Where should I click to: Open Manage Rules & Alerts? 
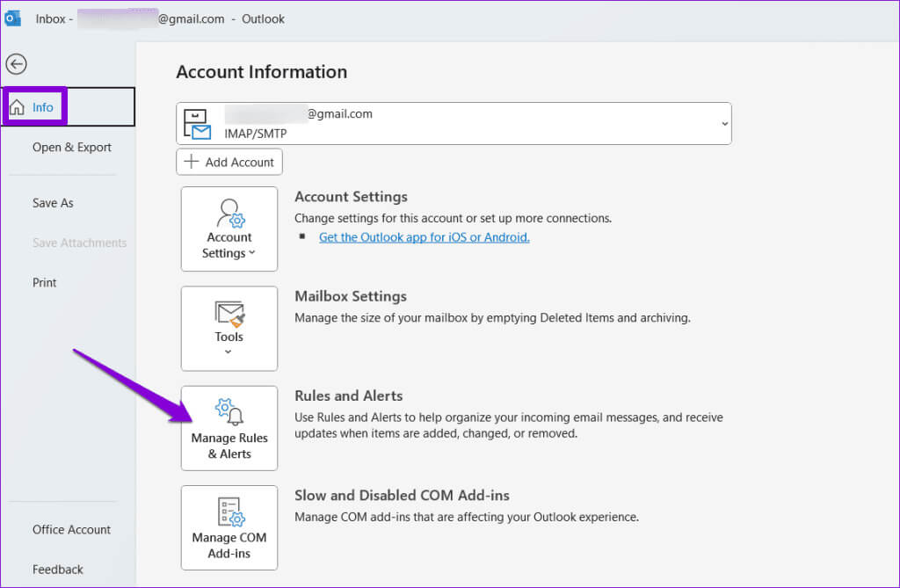[x=229, y=428]
